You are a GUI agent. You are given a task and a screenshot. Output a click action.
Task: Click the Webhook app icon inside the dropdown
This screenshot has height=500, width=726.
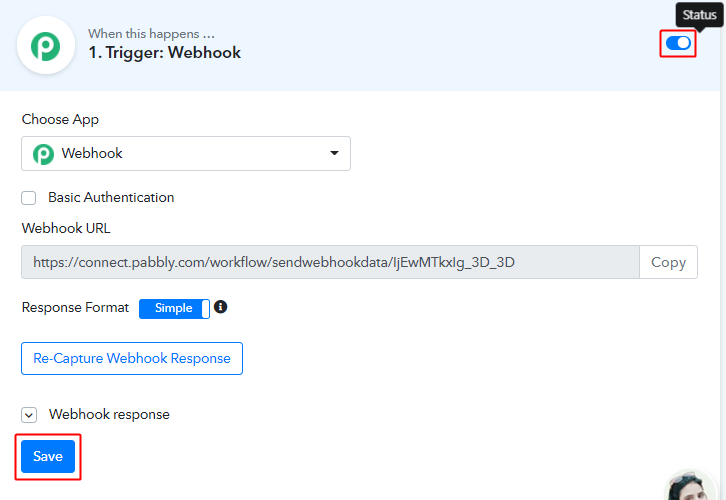pyautogui.click(x=44, y=154)
